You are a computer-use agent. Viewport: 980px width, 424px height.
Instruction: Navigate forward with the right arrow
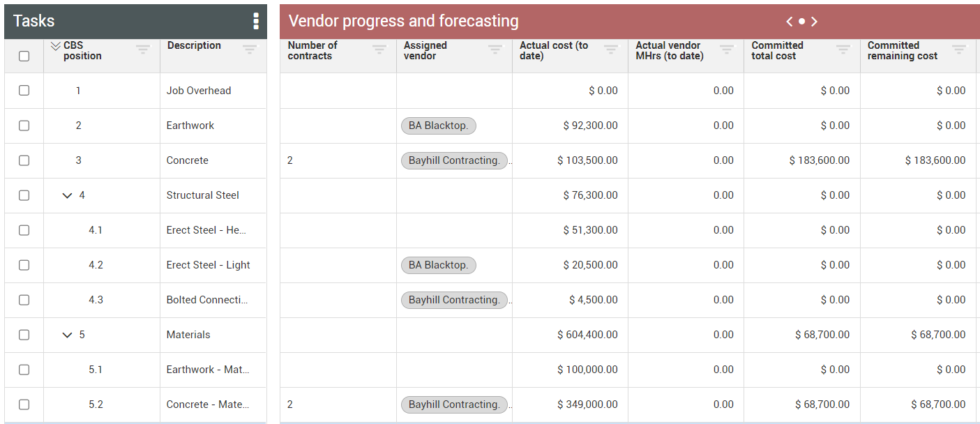814,22
